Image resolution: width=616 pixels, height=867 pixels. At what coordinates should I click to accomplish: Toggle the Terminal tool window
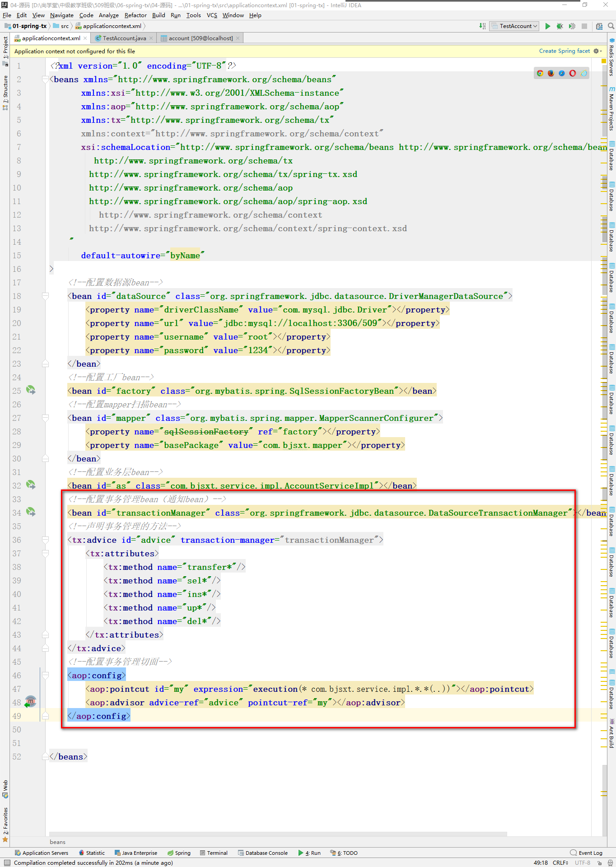click(x=214, y=853)
